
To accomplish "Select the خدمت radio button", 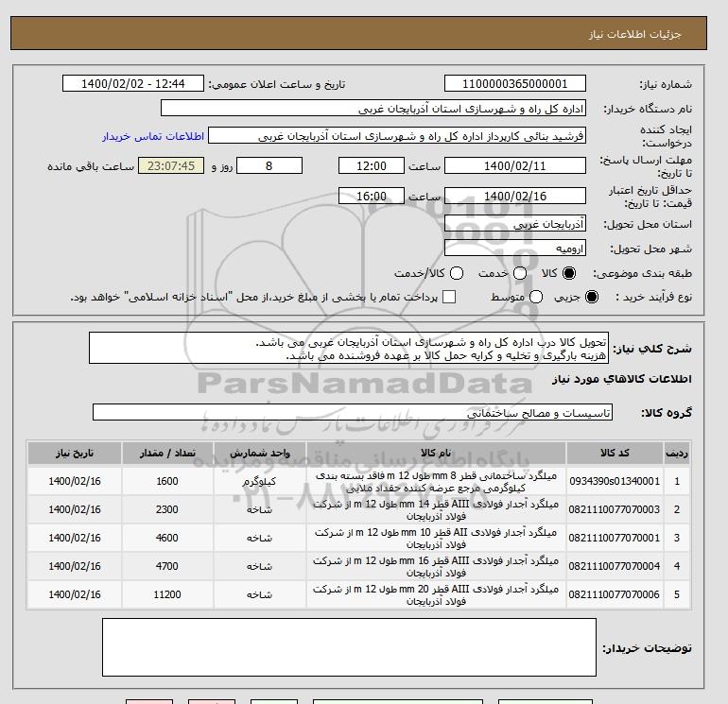I will coord(520,273).
